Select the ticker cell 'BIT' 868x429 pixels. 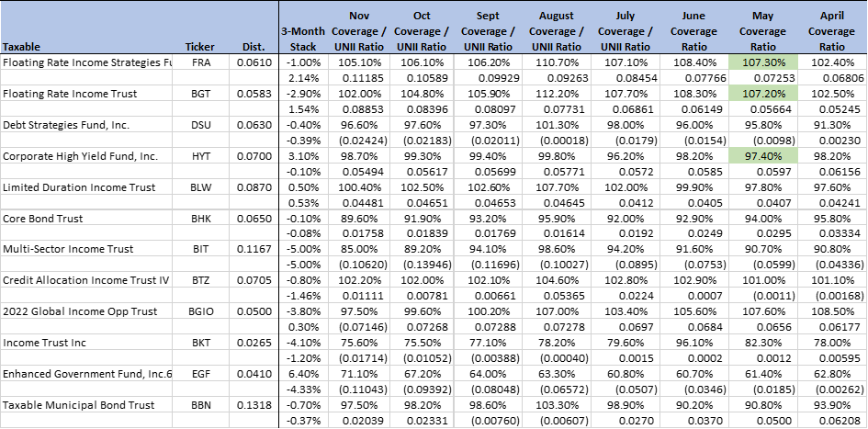pyautogui.click(x=201, y=249)
